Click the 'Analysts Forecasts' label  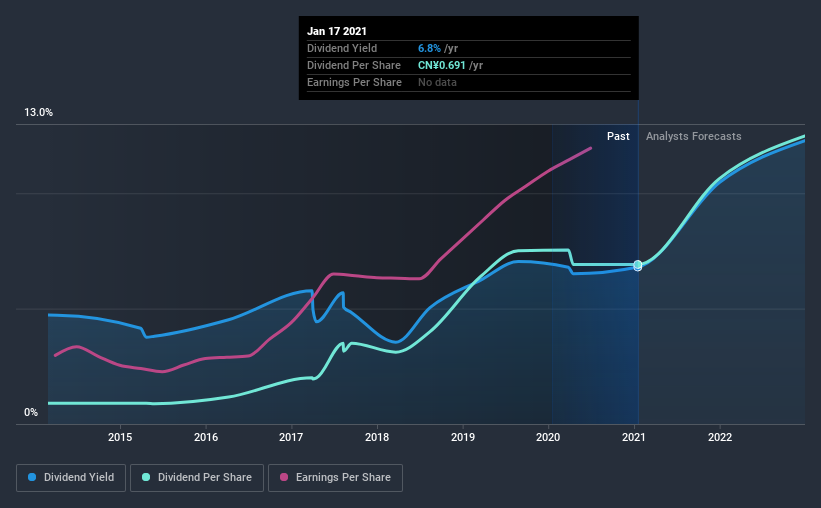(693, 136)
